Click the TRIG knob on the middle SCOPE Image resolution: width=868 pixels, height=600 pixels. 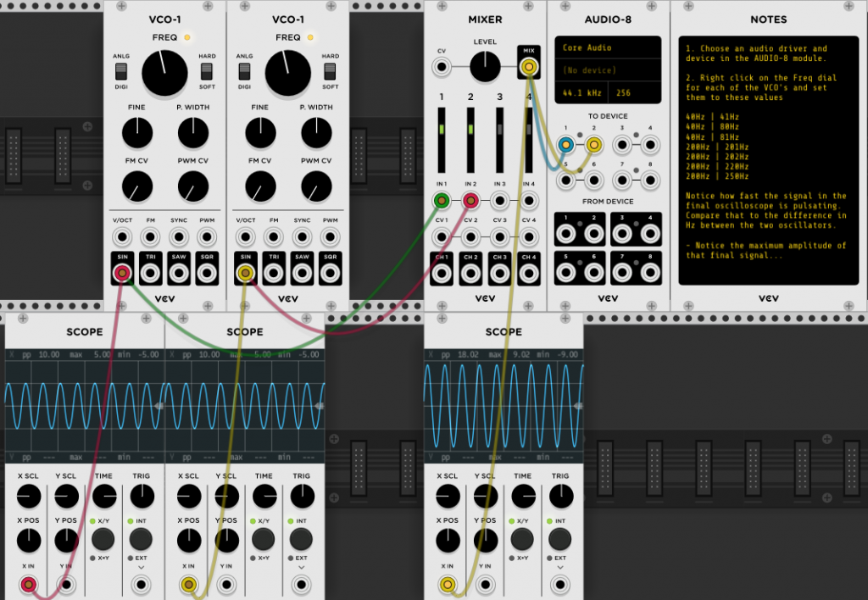[303, 497]
